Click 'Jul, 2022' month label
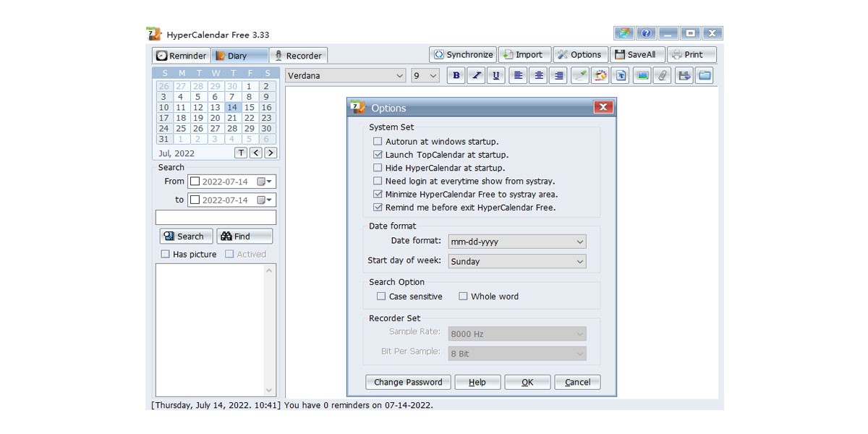This screenshot has width=868, height=434. [176, 153]
